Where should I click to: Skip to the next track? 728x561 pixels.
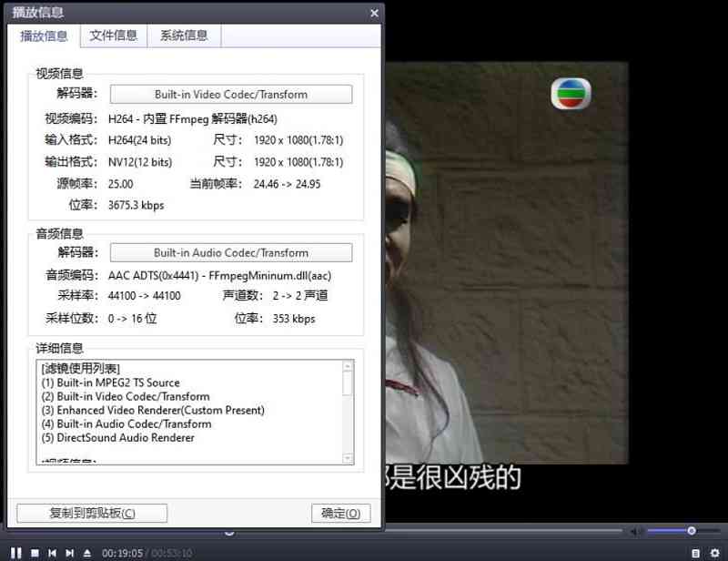[x=70, y=553]
